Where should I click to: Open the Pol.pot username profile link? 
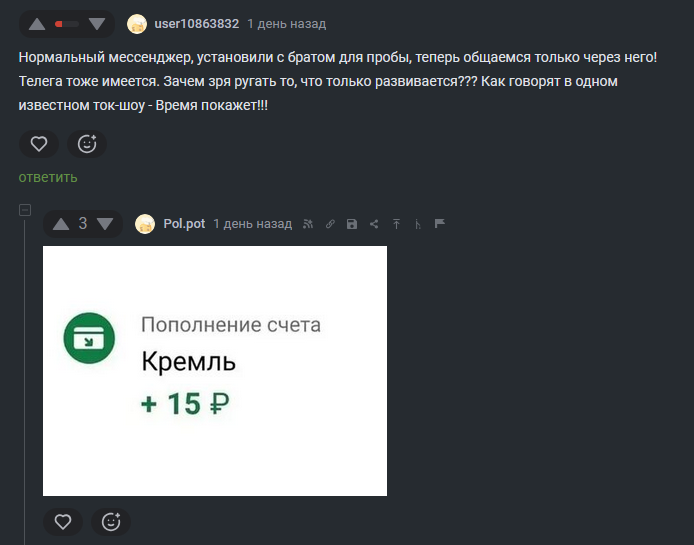point(184,224)
